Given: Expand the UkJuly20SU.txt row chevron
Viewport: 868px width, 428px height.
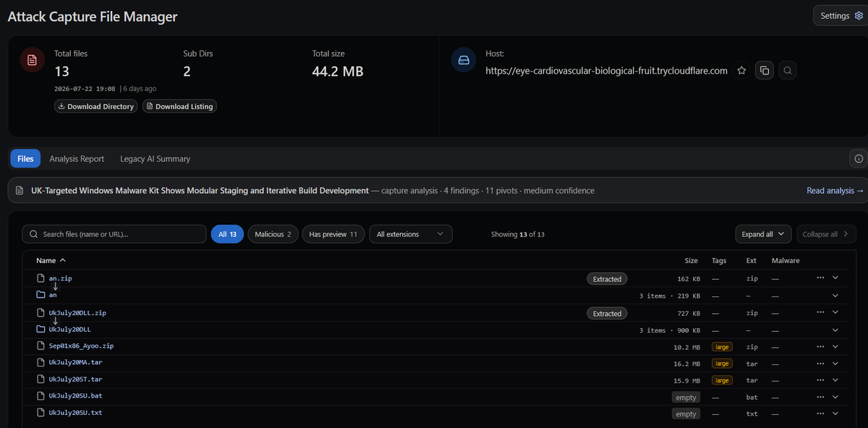Looking at the screenshot, I should [x=835, y=412].
